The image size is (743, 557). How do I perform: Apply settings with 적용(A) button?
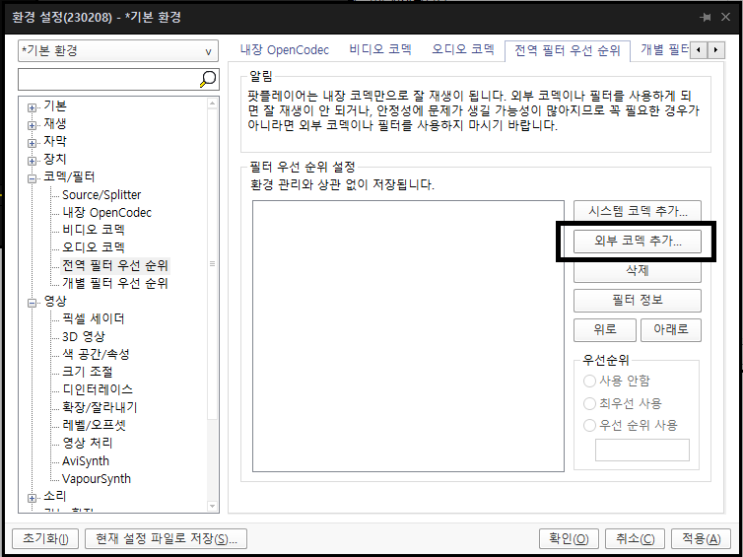click(x=701, y=539)
